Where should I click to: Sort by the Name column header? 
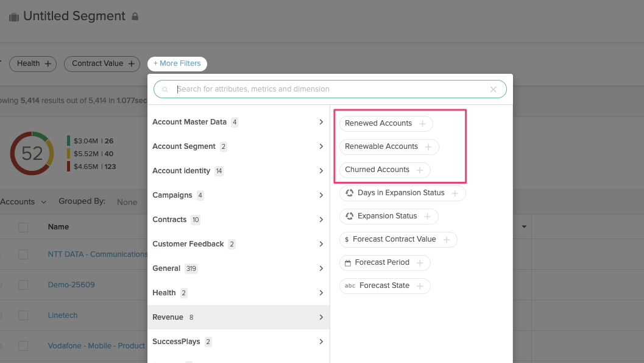[x=58, y=227]
